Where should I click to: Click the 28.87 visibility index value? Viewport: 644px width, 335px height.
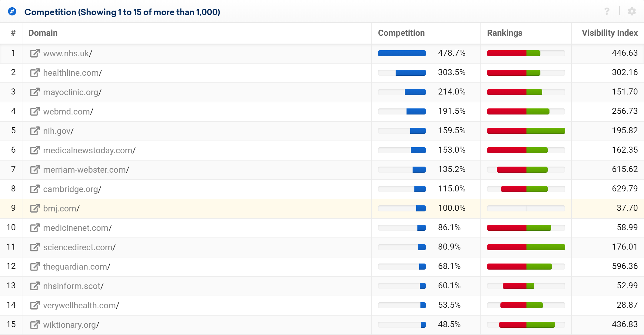pos(627,305)
